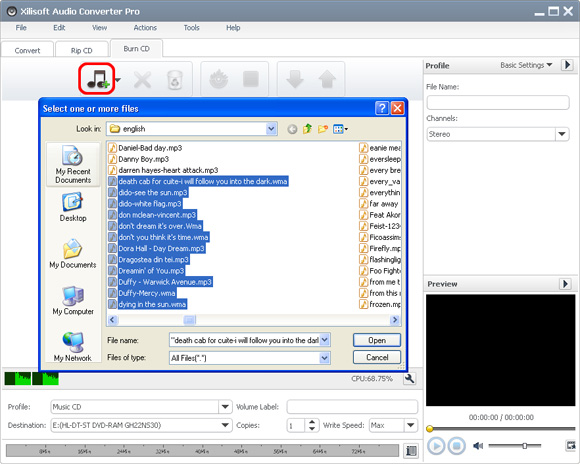The height and width of the screenshot is (464, 580).
Task: Select Duffy - Warwick Avenue.mp3 file
Action: pos(161,282)
